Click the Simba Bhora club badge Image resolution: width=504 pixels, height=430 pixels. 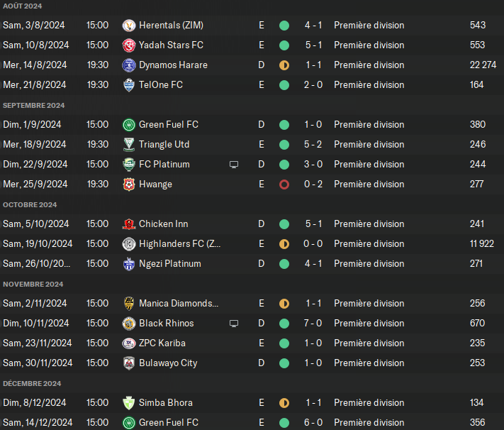point(129,403)
